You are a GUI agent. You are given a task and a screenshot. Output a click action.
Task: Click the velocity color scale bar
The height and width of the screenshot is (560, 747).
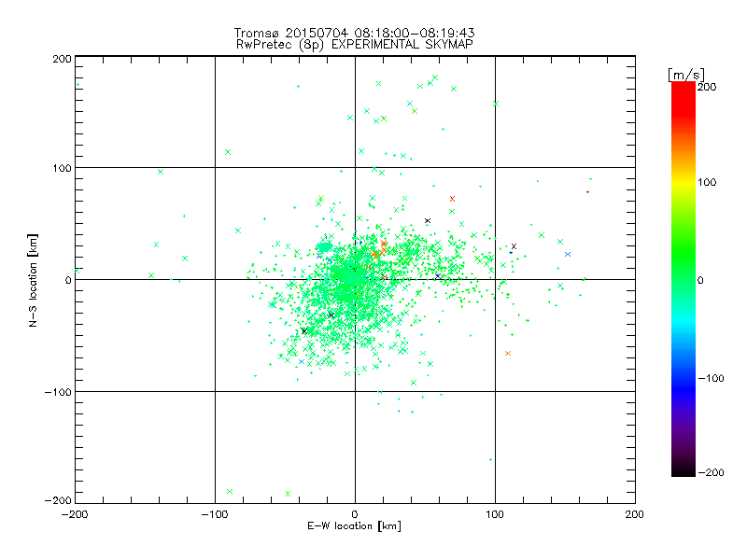click(x=684, y=279)
